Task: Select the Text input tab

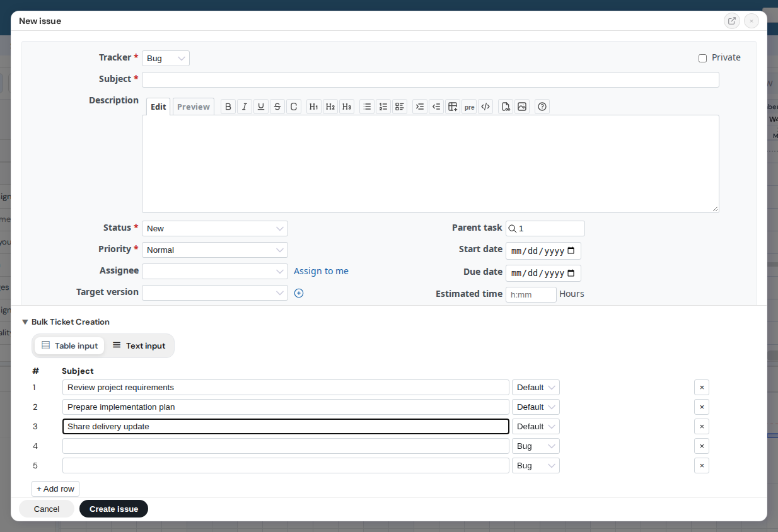Action: point(139,345)
